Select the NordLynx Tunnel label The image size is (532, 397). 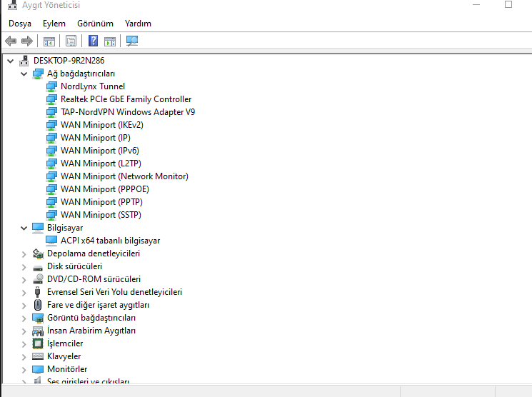pos(93,86)
